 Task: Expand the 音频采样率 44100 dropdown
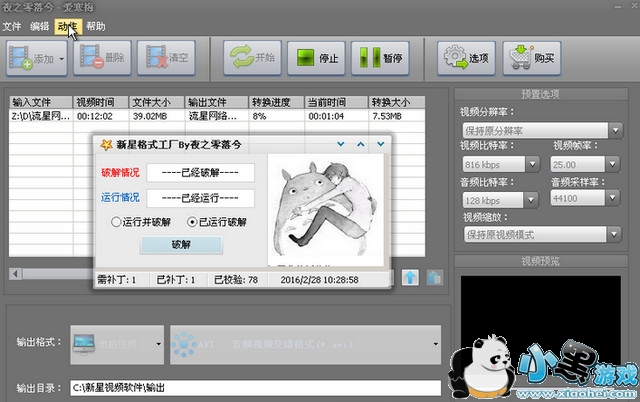[612, 198]
